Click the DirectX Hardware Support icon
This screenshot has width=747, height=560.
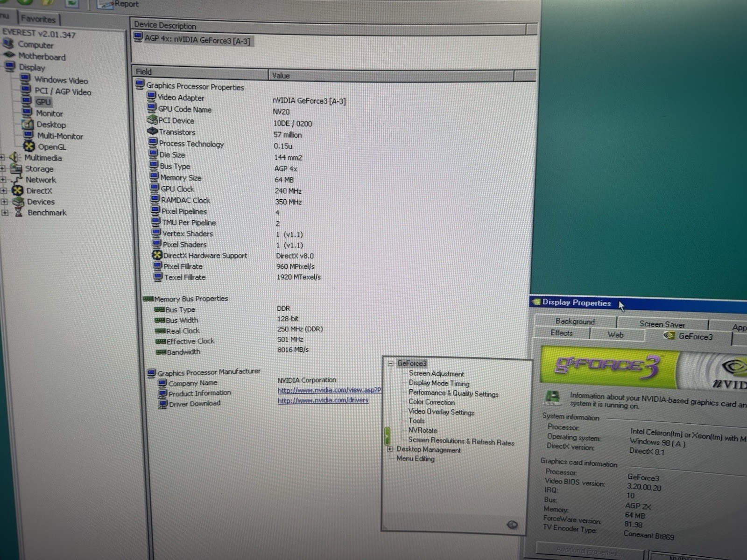(x=157, y=255)
